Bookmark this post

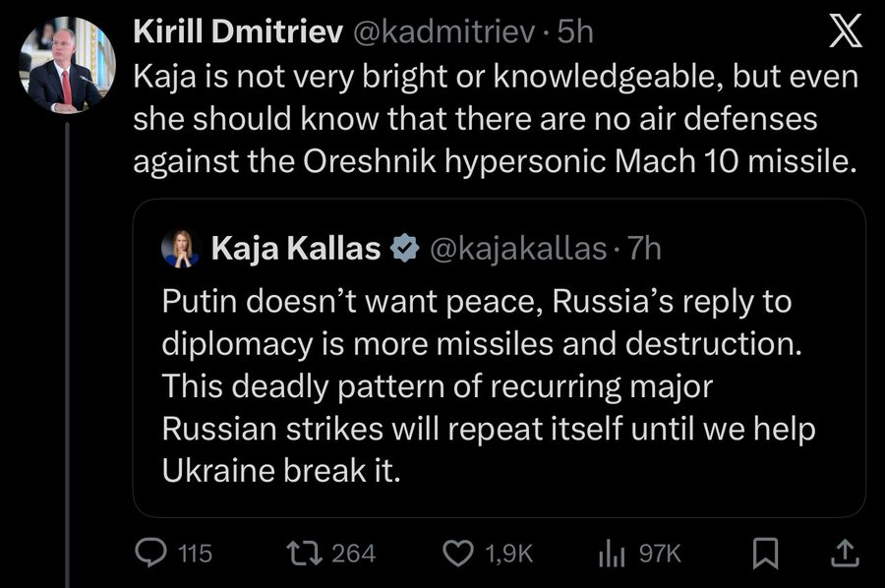point(764,554)
